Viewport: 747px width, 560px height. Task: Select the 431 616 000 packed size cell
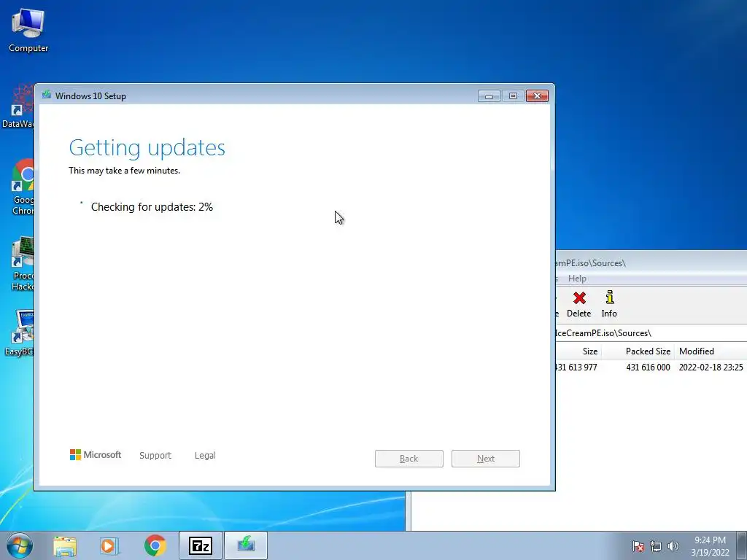coord(648,367)
